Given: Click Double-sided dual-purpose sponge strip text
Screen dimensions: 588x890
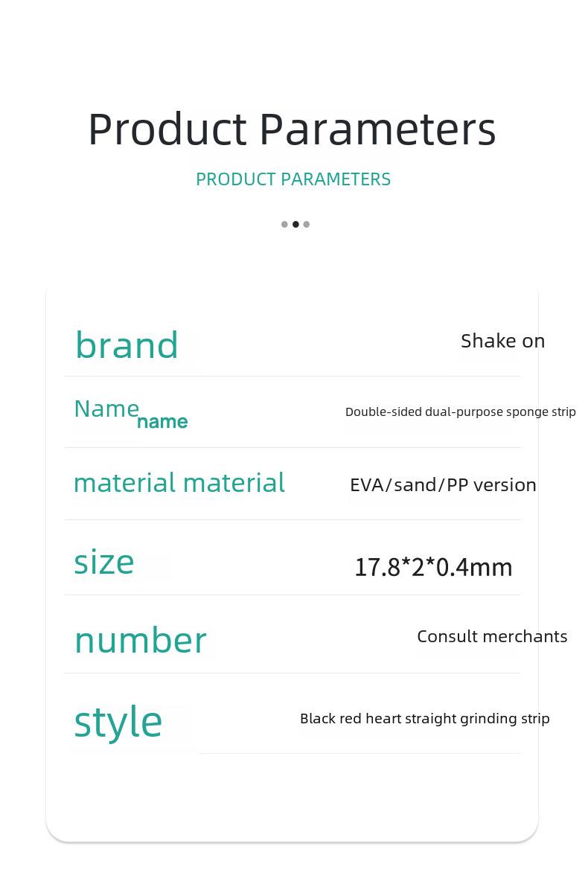Looking at the screenshot, I should (x=460, y=412).
